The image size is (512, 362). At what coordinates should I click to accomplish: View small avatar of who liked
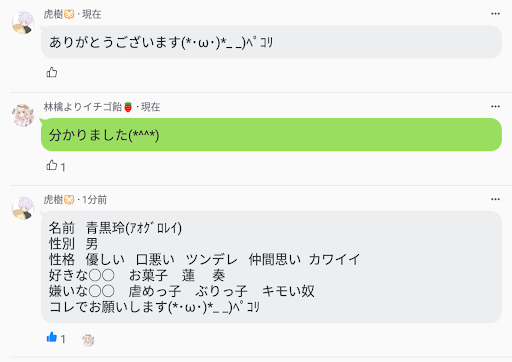click(88, 340)
